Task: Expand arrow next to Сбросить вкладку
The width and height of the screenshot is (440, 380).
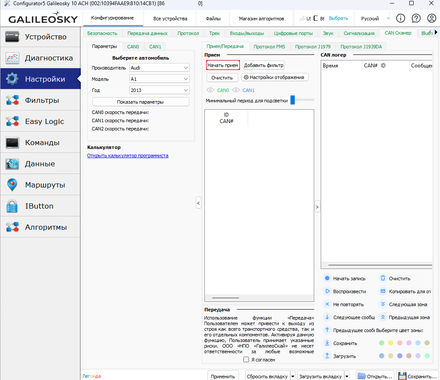Action: (293, 376)
